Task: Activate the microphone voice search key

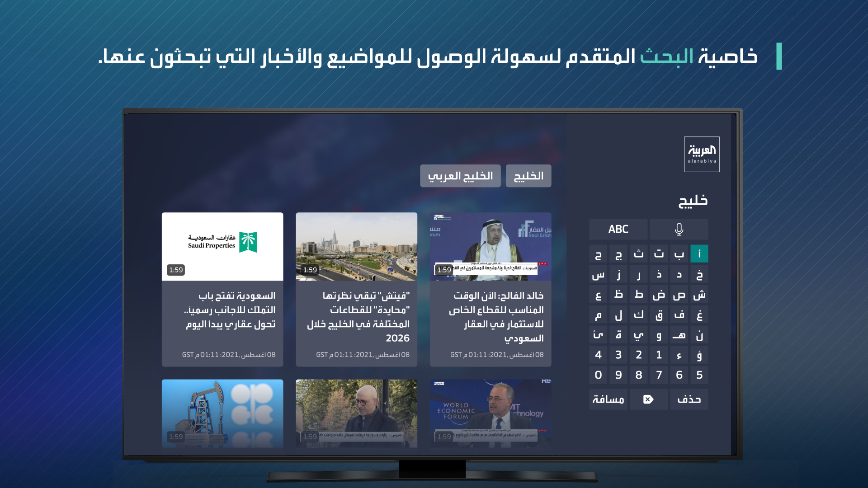Action: [679, 229]
